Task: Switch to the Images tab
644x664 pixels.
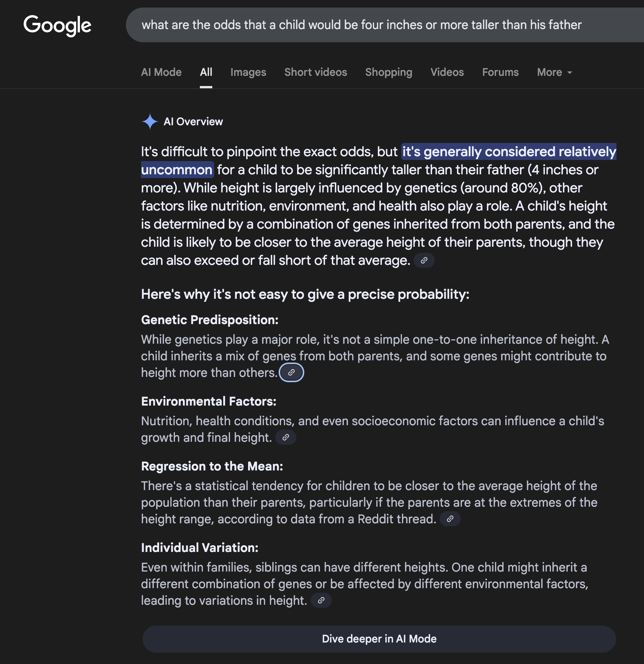Action: (248, 72)
